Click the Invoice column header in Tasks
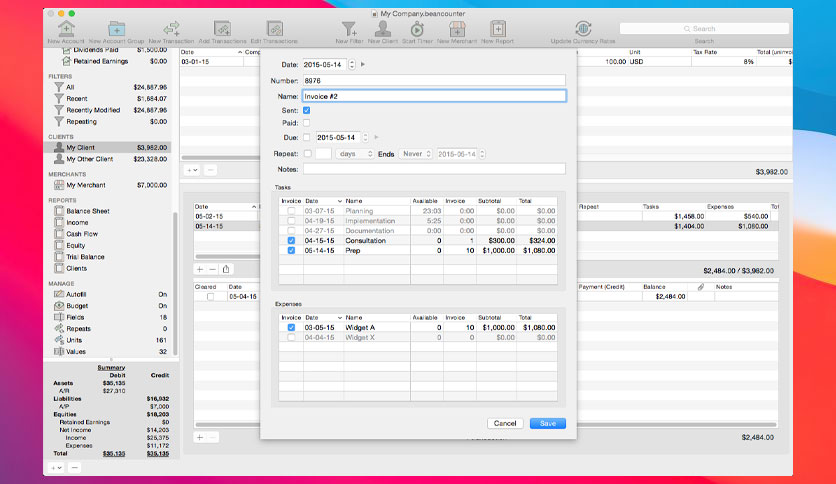This screenshot has width=836, height=484. pos(291,201)
